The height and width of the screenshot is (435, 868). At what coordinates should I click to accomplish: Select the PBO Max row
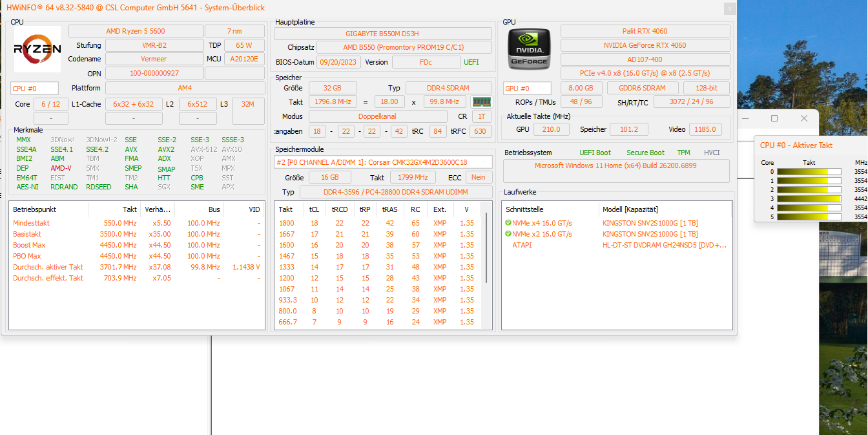137,256
